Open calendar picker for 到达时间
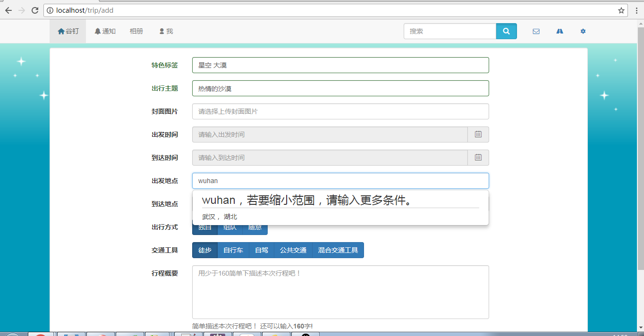The image size is (644, 336). [478, 158]
